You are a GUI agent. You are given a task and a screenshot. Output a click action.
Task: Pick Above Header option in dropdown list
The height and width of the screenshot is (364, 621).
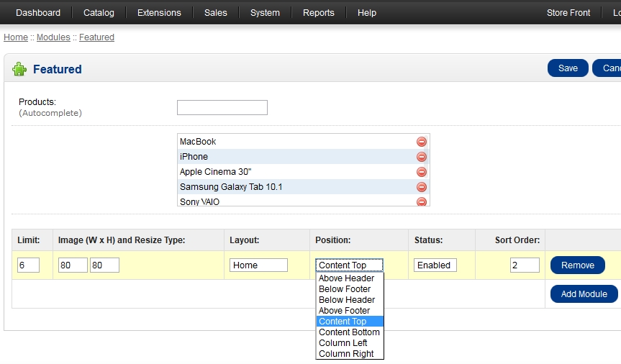[x=346, y=278]
